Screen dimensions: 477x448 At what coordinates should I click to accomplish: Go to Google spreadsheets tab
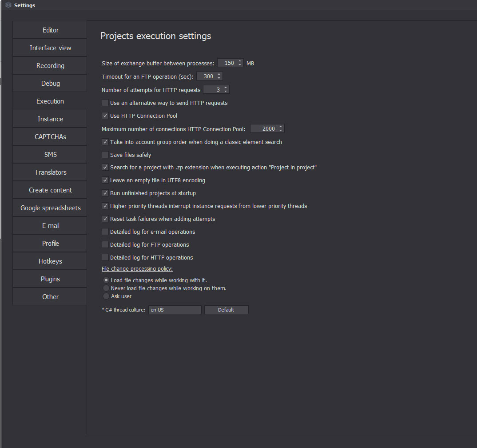50,208
